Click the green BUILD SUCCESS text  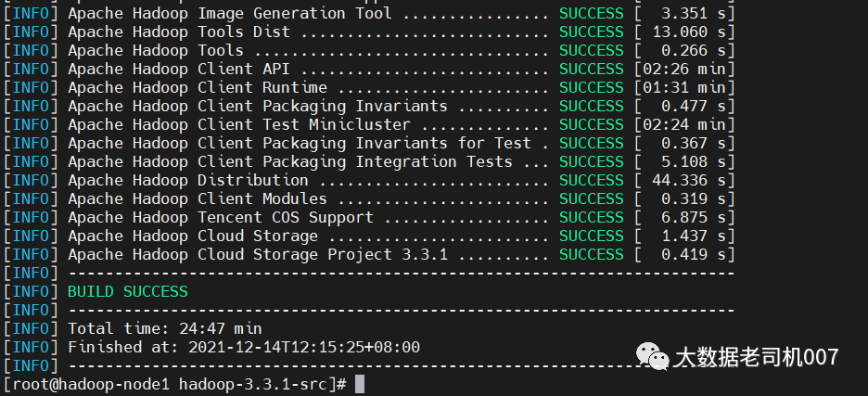click(127, 291)
